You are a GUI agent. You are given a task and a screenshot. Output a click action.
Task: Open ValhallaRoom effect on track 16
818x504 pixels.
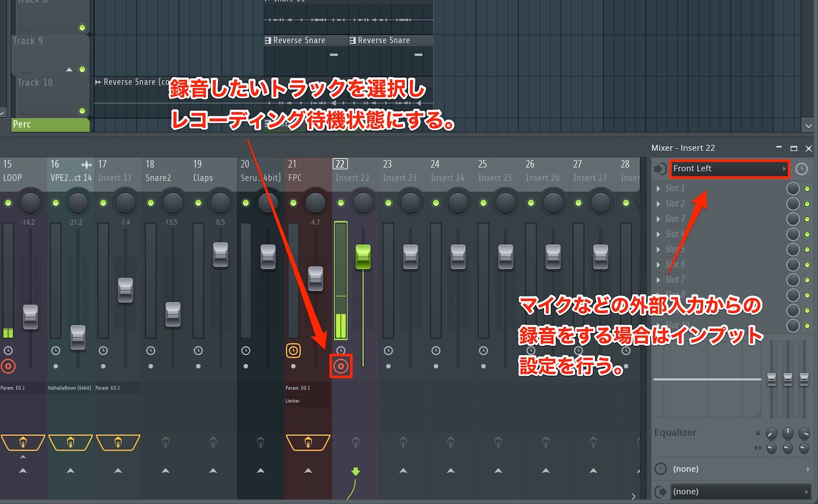point(70,388)
